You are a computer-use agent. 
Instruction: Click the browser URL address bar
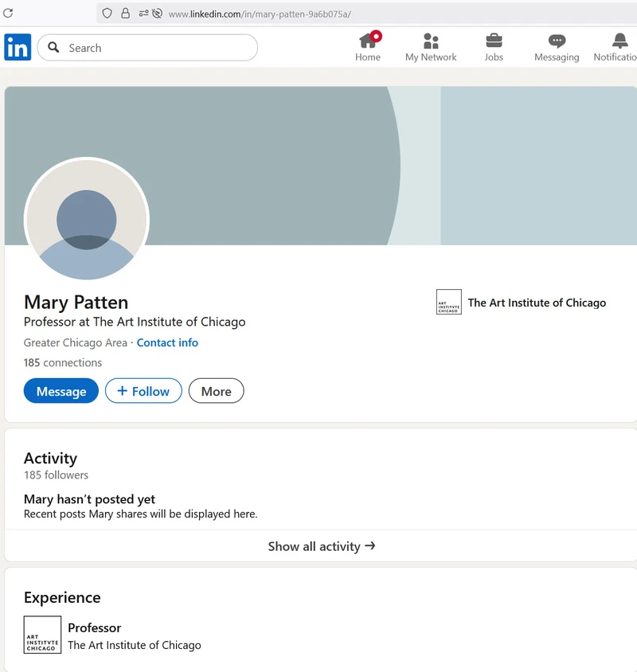point(366,14)
